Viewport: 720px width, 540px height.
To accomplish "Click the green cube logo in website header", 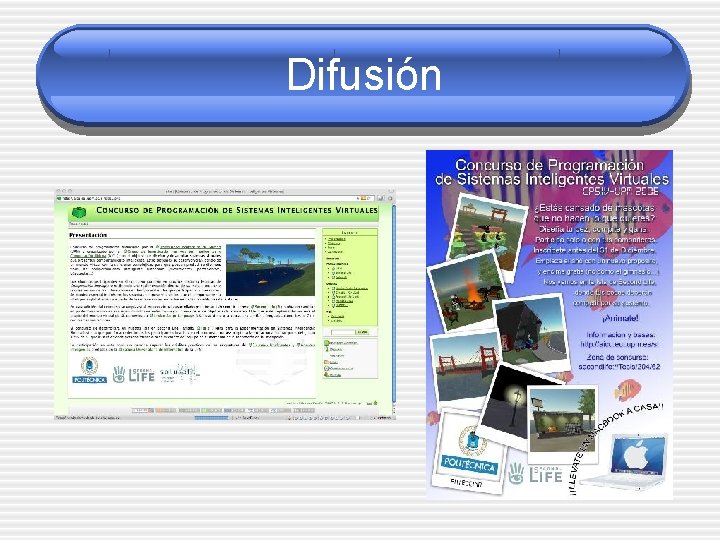I will click(x=79, y=213).
